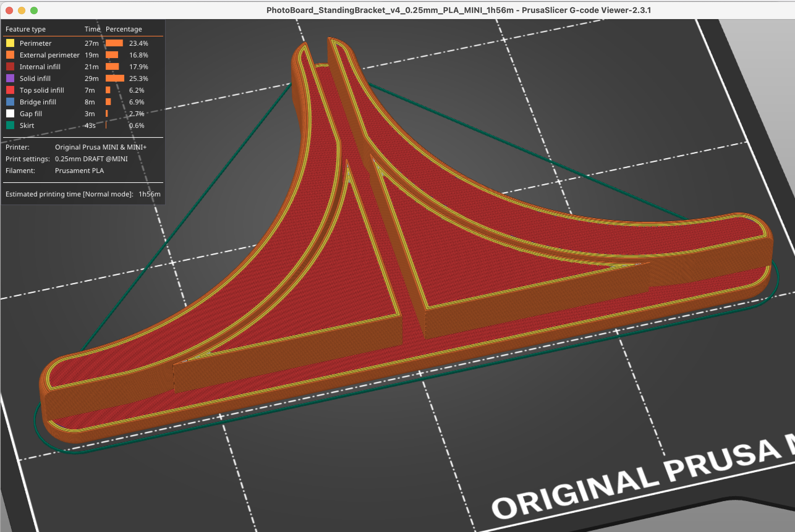Click the Prusament PLA filament text

tap(79, 171)
